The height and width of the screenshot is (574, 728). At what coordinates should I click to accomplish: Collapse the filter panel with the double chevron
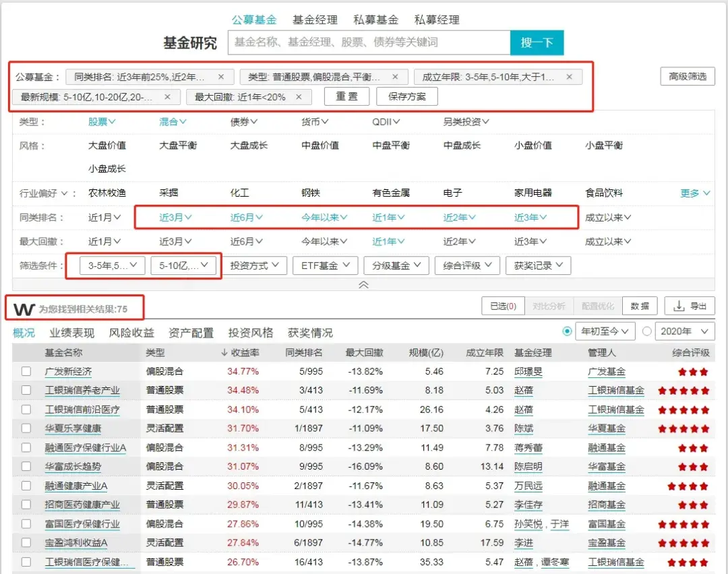tap(363, 284)
